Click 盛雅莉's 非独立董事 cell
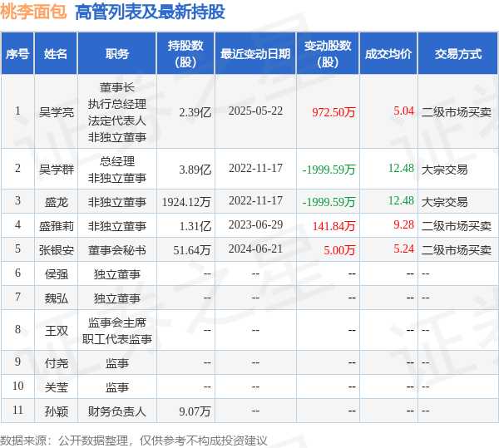Viewport: 499px width, 448px height. tap(117, 226)
